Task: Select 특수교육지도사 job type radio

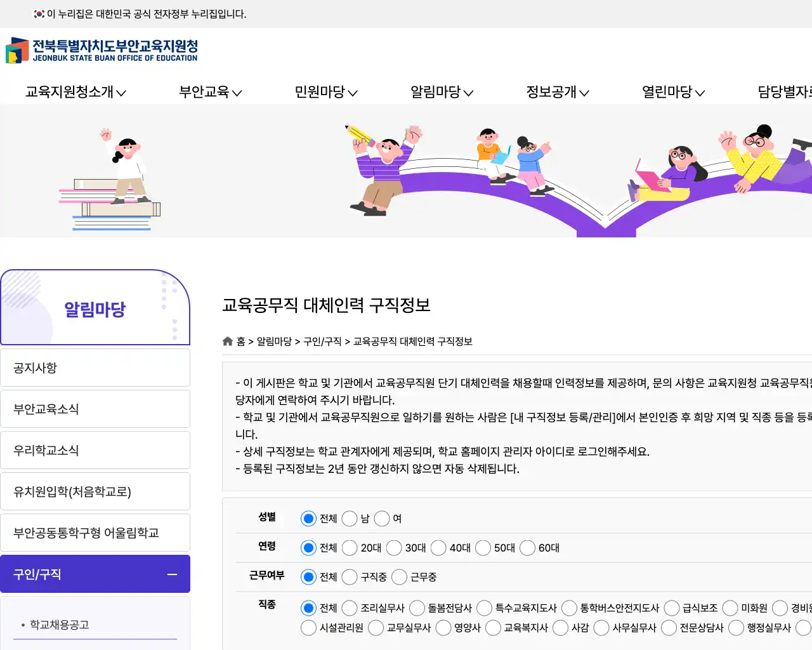Action: (484, 608)
